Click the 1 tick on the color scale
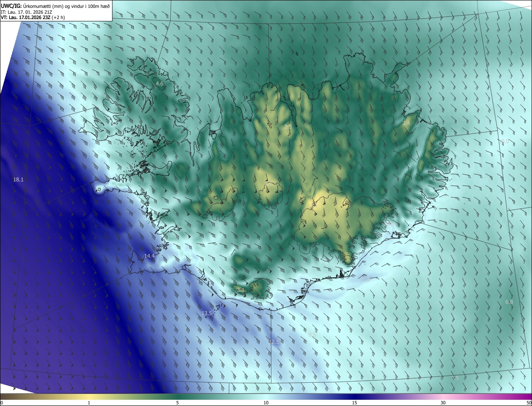 tap(89, 403)
